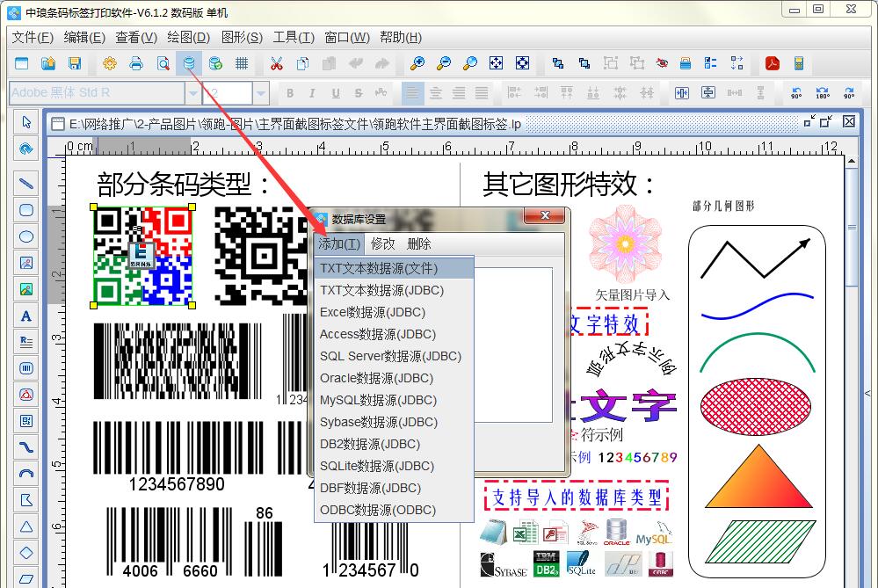Select the diamond shape tool
Viewport: 878px width, 588px height.
point(26,553)
